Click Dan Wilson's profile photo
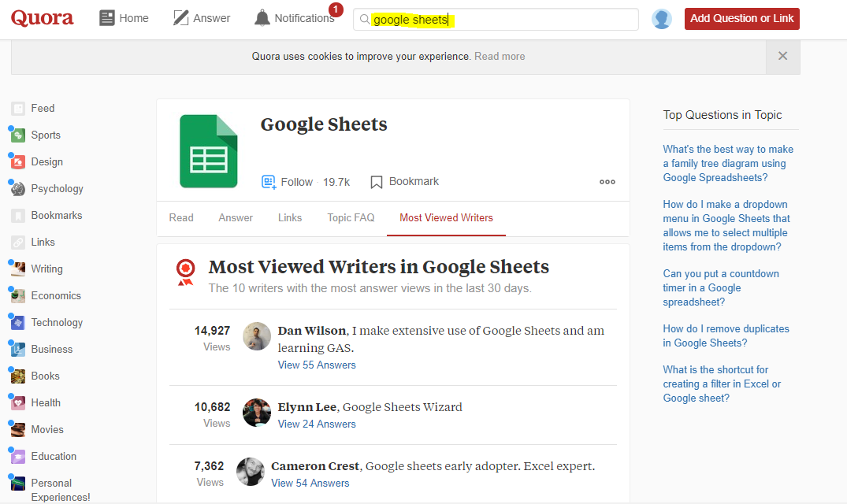The width and height of the screenshot is (847, 504). [x=257, y=336]
